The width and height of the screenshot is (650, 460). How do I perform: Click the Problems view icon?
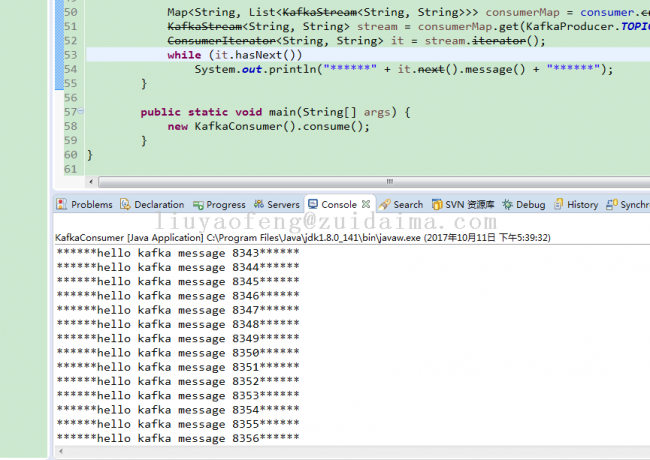(63, 204)
